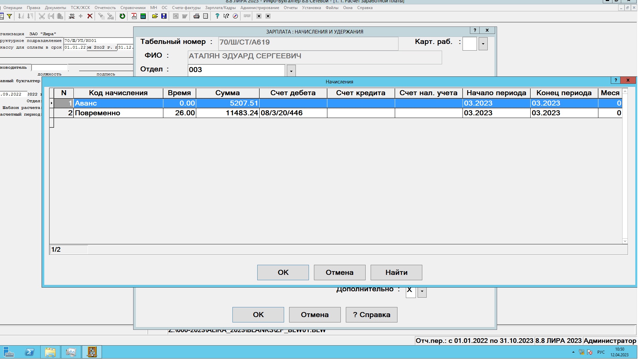Click Отмена in the Начисления dialog

click(339, 273)
